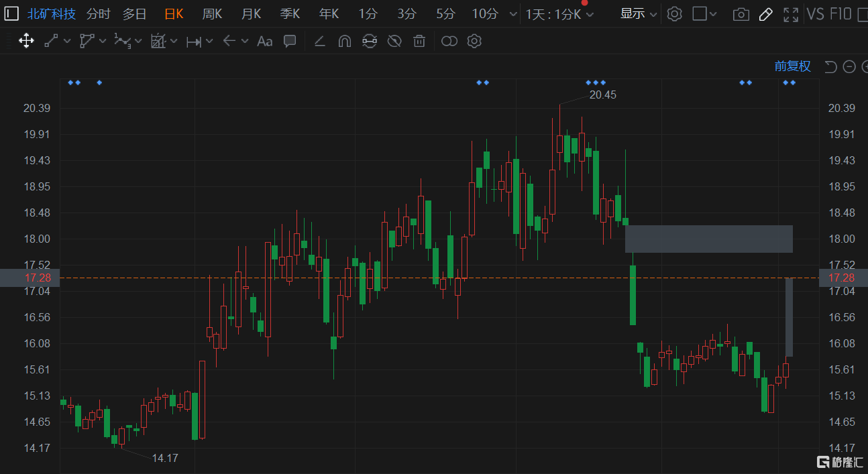Toggle the magnet snap tool
Viewport: 868px width, 474px height.
pos(344,42)
